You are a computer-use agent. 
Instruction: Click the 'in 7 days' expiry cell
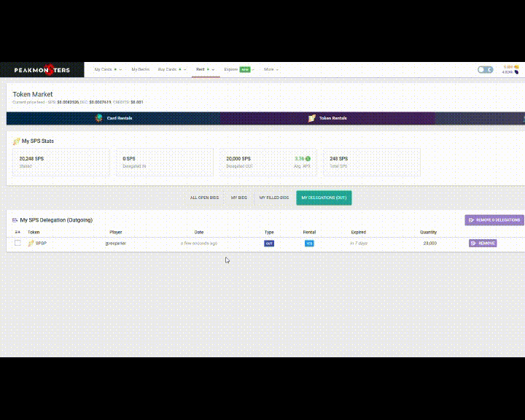(x=359, y=243)
